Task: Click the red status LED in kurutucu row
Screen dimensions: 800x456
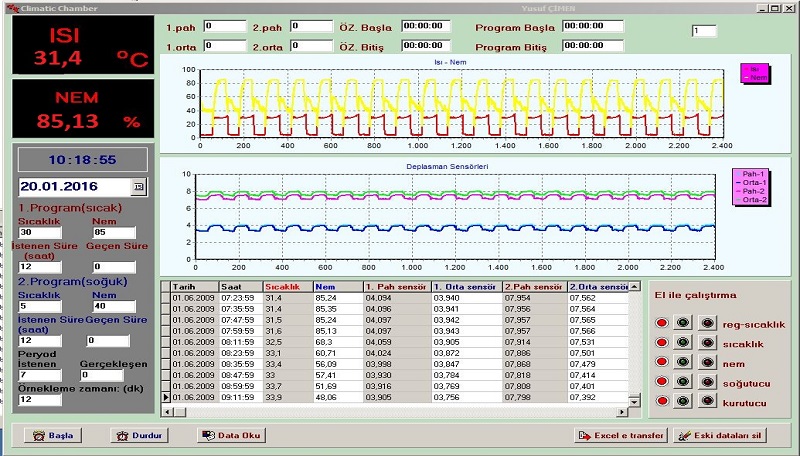Action: (x=662, y=401)
